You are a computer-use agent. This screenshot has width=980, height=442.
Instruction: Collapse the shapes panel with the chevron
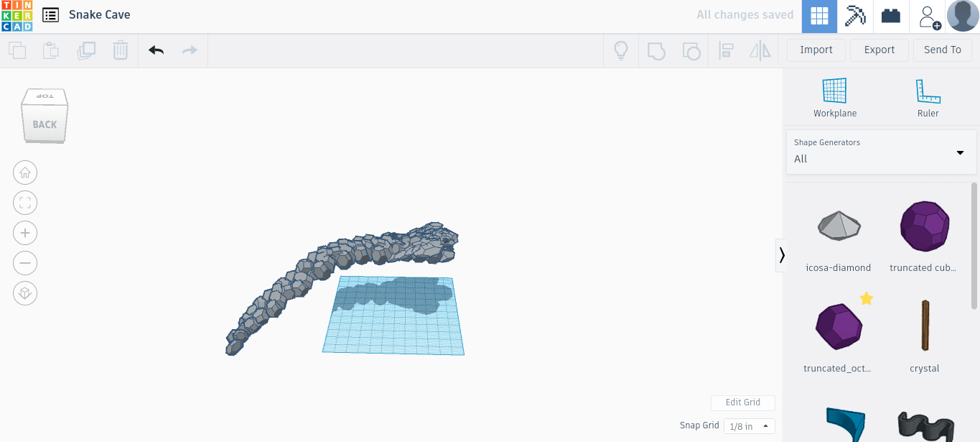point(781,255)
